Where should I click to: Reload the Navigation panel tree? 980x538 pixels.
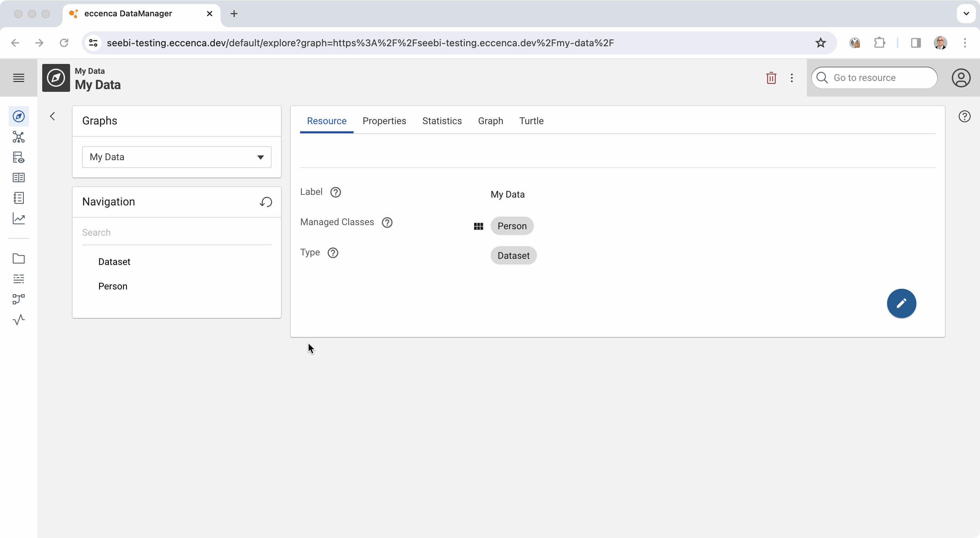[x=266, y=202]
